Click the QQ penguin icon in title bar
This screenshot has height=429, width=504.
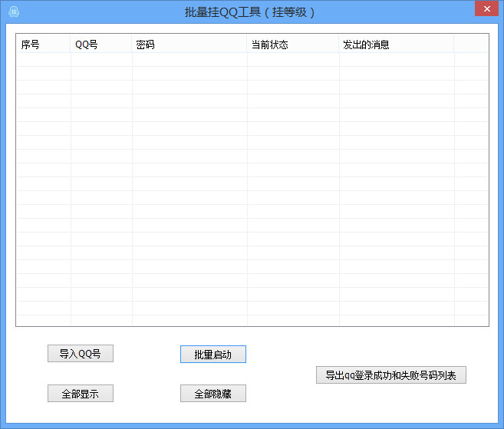14,12
